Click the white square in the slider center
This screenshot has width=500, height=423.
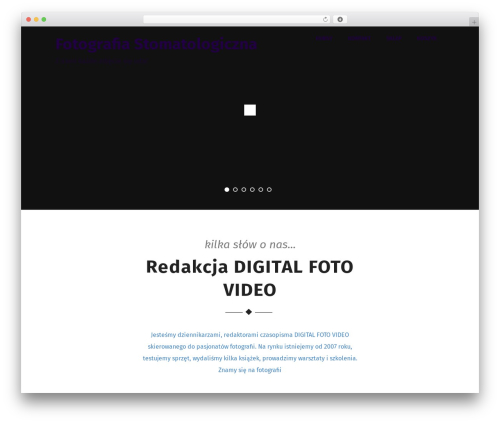(250, 110)
